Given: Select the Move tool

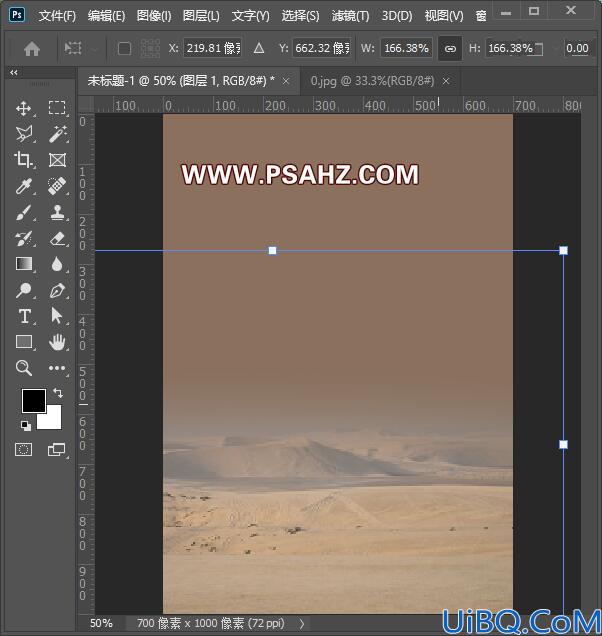Looking at the screenshot, I should pyautogui.click(x=24, y=108).
